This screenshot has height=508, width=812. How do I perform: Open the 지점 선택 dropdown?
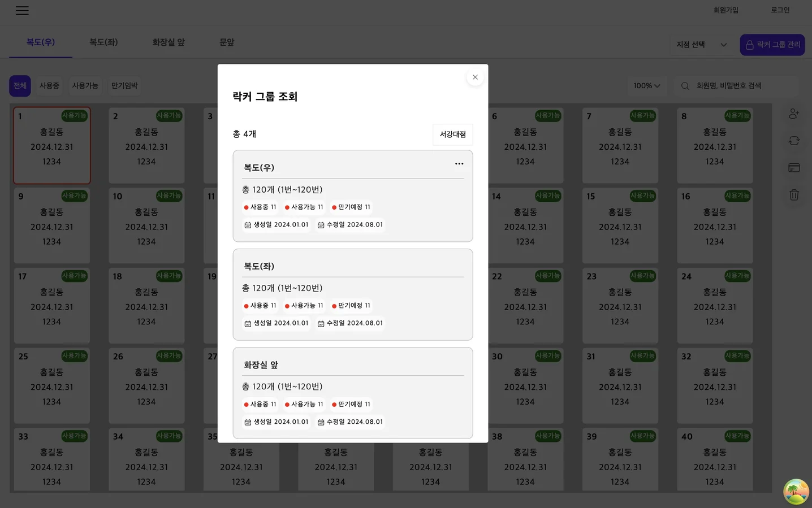(702, 45)
